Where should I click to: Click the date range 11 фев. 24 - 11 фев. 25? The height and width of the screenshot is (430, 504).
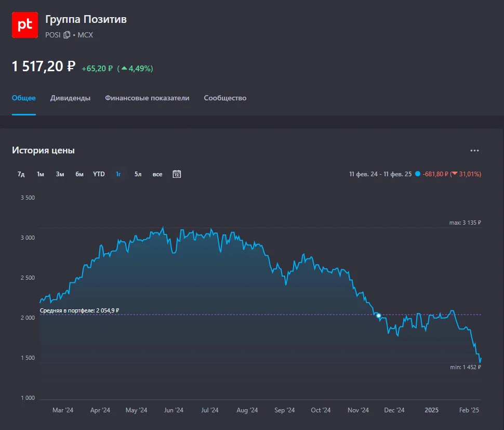380,174
